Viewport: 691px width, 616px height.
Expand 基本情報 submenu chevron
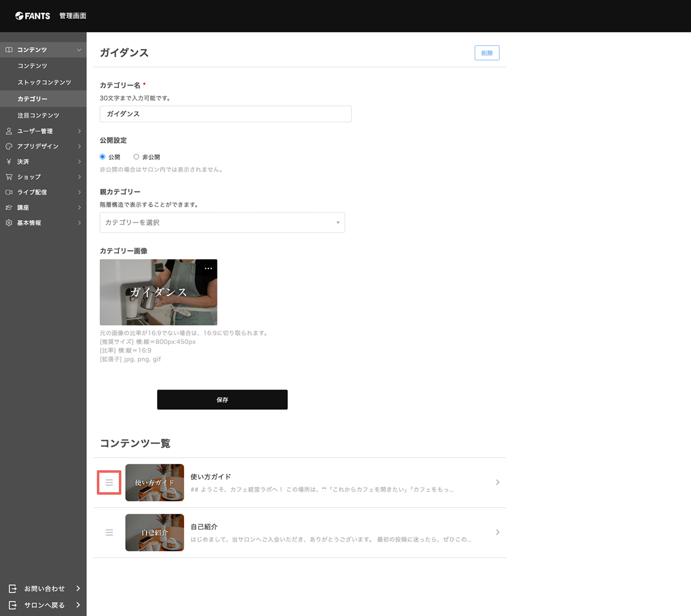79,223
